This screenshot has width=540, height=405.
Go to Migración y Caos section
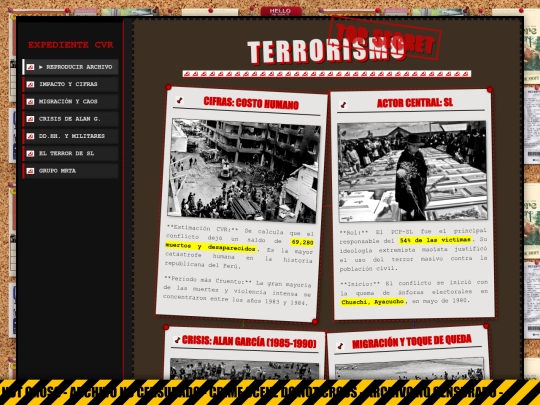point(71,101)
